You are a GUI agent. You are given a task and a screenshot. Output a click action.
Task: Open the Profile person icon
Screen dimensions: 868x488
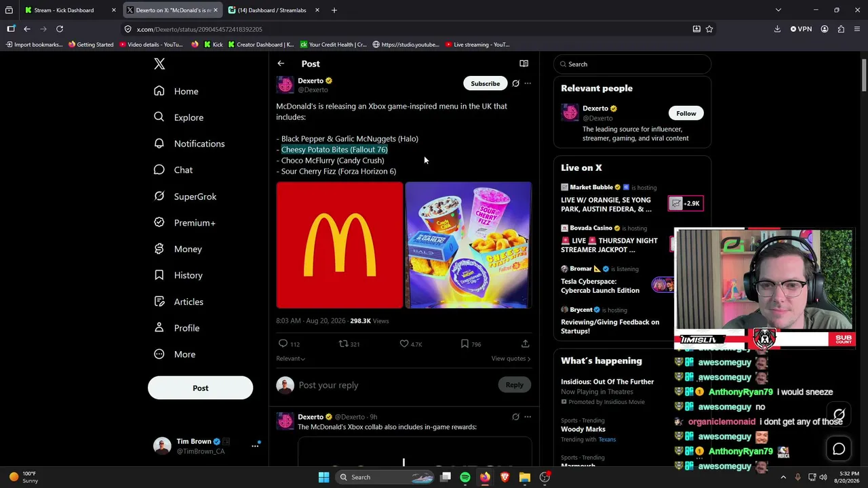pyautogui.click(x=159, y=328)
